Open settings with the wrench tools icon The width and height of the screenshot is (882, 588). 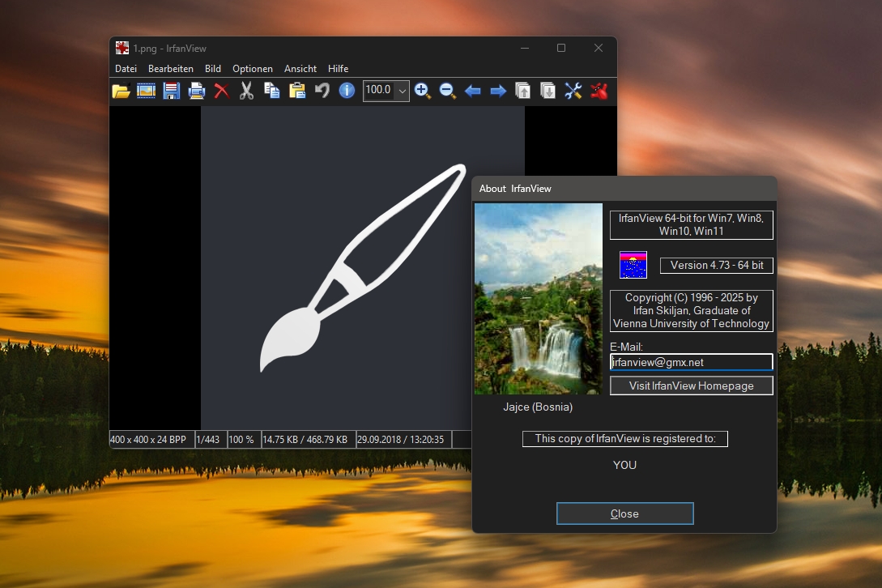tap(573, 91)
